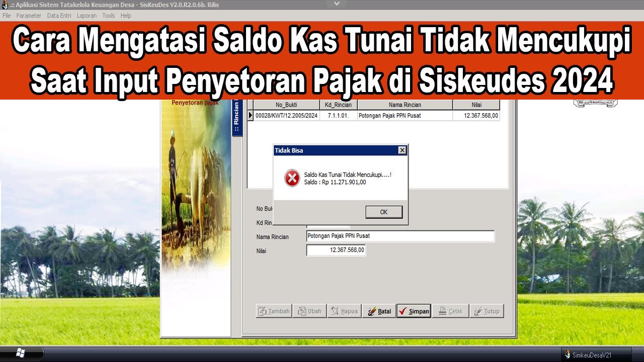Click the collapse chevron at top center

337,4
